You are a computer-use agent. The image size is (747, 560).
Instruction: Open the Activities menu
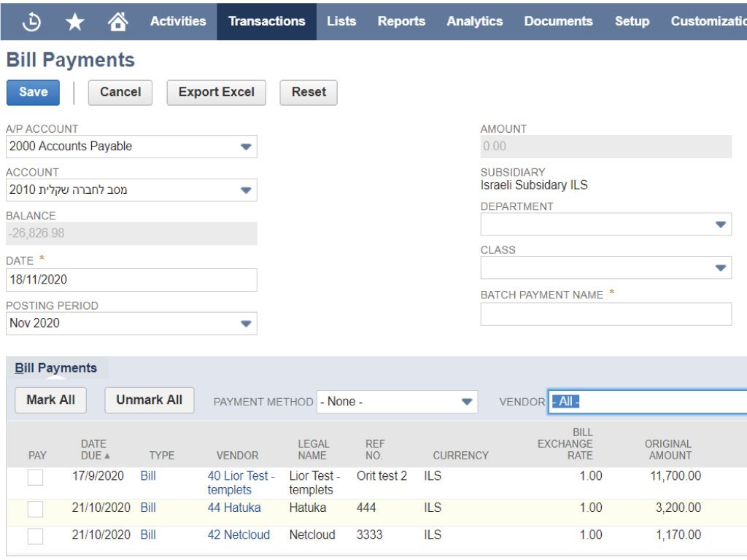point(178,21)
